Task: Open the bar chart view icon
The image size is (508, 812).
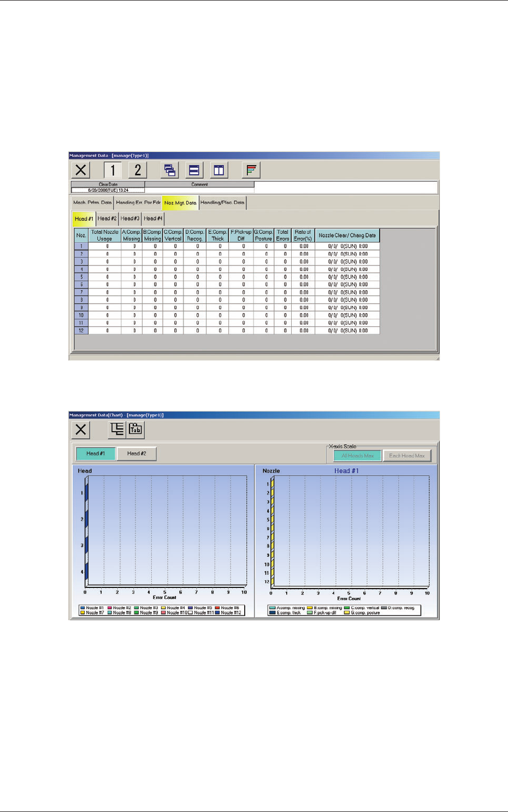Action: [251, 170]
